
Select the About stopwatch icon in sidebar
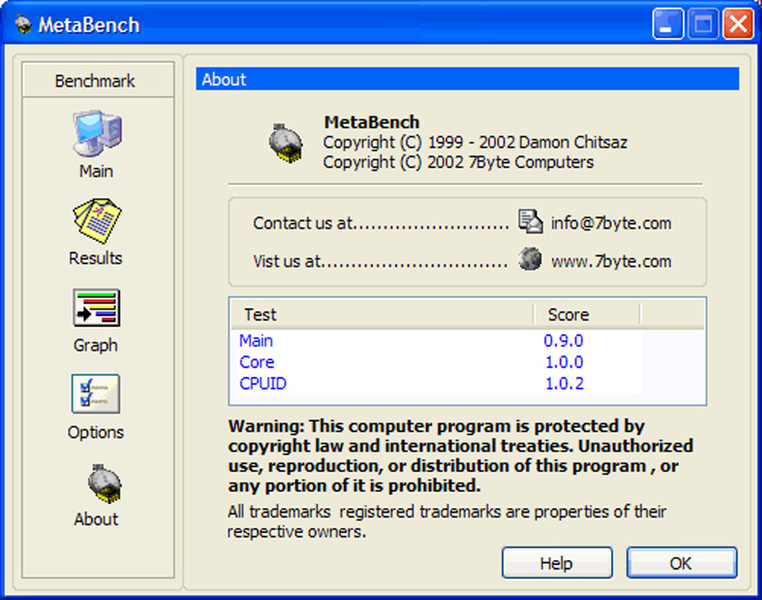click(x=104, y=483)
